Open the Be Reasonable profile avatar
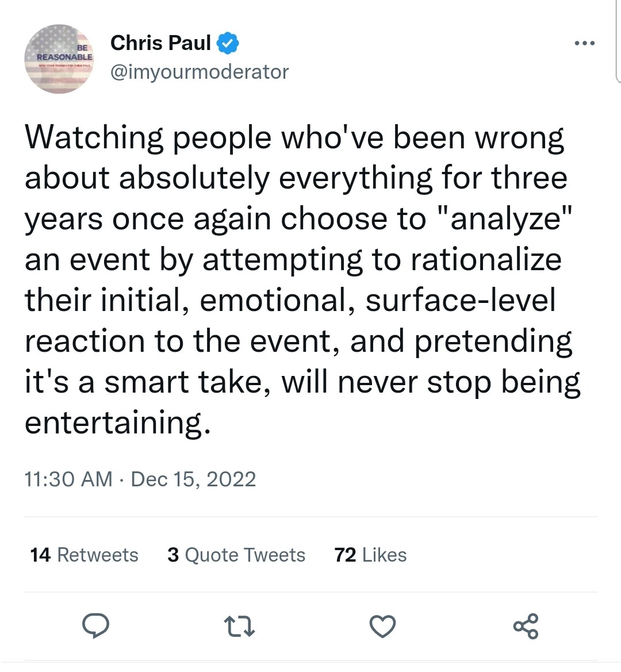 (59, 58)
